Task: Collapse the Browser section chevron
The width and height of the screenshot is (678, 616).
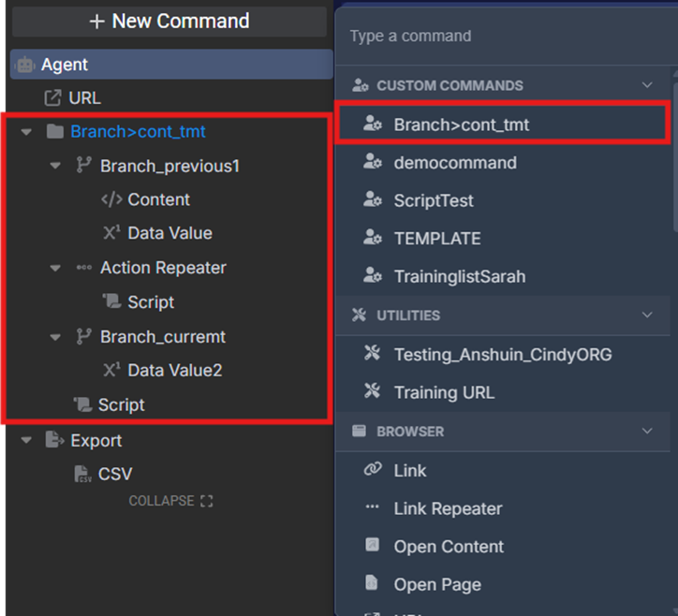Action: point(646,432)
